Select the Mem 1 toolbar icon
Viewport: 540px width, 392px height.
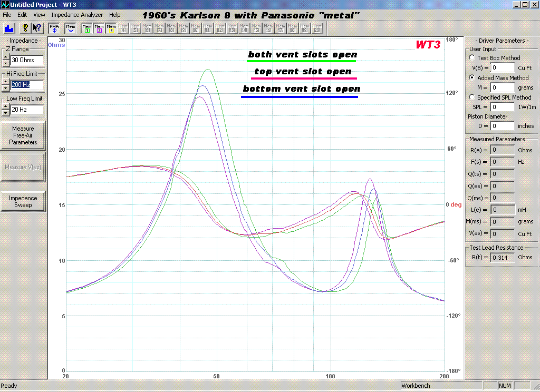(x=87, y=28)
